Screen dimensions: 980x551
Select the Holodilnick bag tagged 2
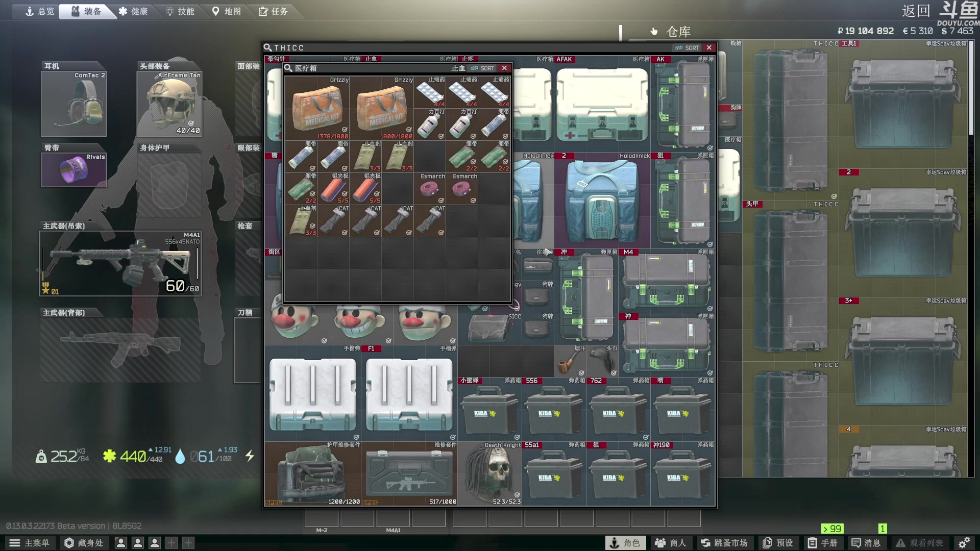[x=602, y=201]
